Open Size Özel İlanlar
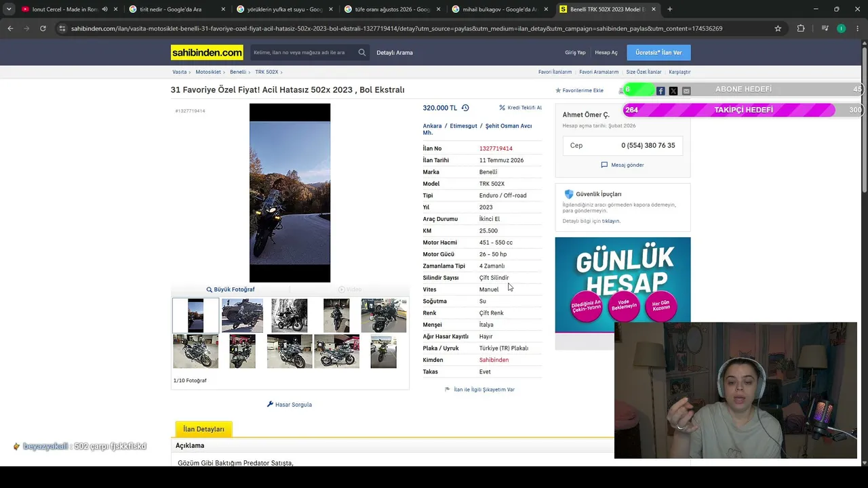Viewport: 868px width, 488px height. pyautogui.click(x=644, y=72)
